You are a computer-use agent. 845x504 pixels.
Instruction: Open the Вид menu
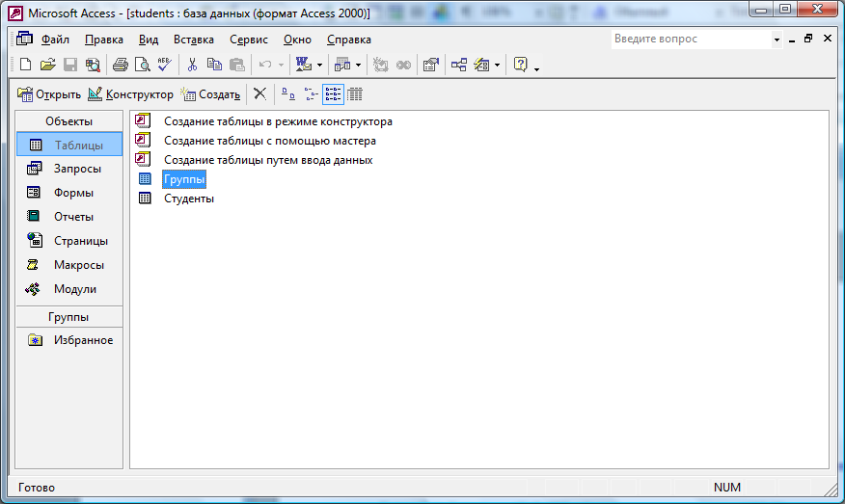click(x=149, y=40)
